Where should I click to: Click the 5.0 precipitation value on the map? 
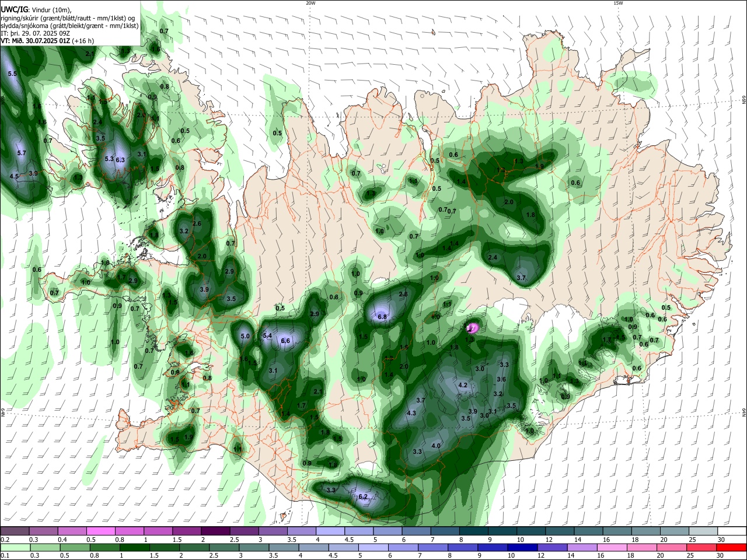point(245,336)
